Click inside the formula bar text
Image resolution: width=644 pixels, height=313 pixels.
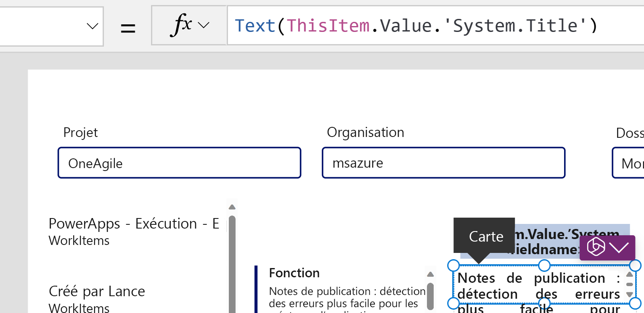(416, 26)
